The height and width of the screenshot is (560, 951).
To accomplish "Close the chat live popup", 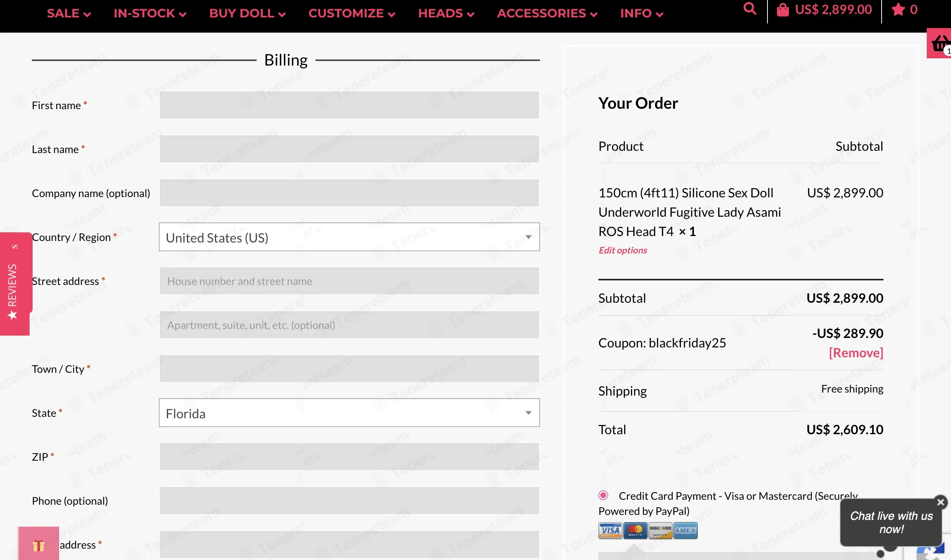I will coord(941,502).
